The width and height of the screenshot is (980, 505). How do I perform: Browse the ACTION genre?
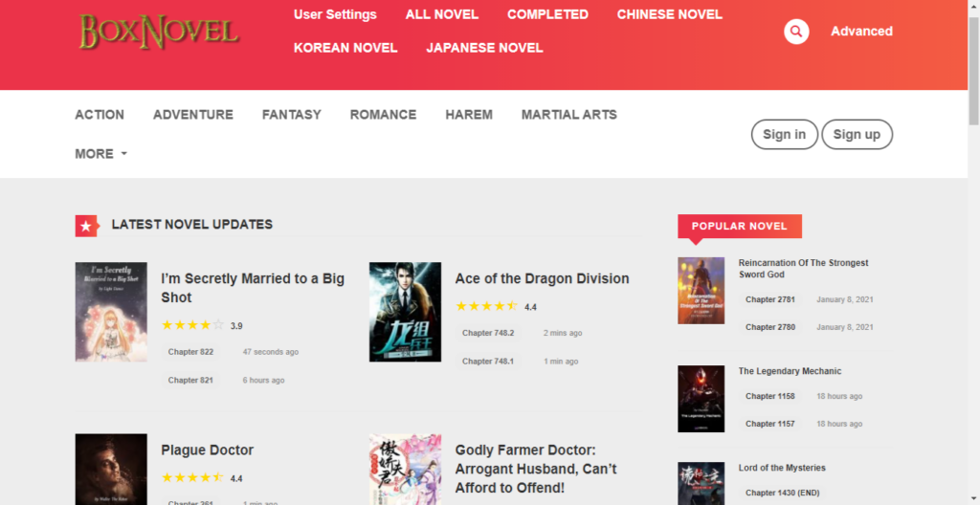(x=100, y=115)
